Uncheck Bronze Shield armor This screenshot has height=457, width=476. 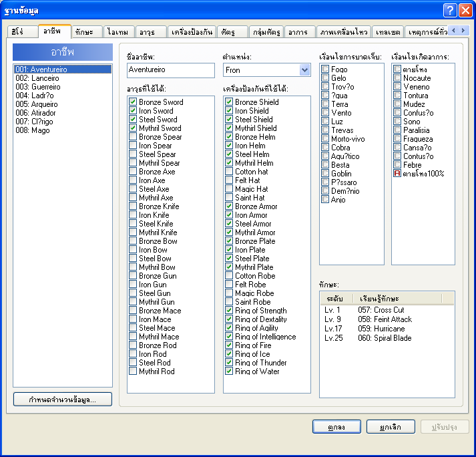click(229, 102)
